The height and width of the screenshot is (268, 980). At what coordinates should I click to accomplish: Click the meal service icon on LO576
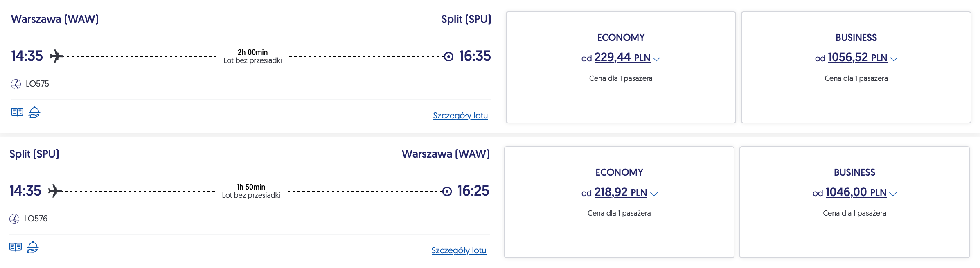(33, 247)
